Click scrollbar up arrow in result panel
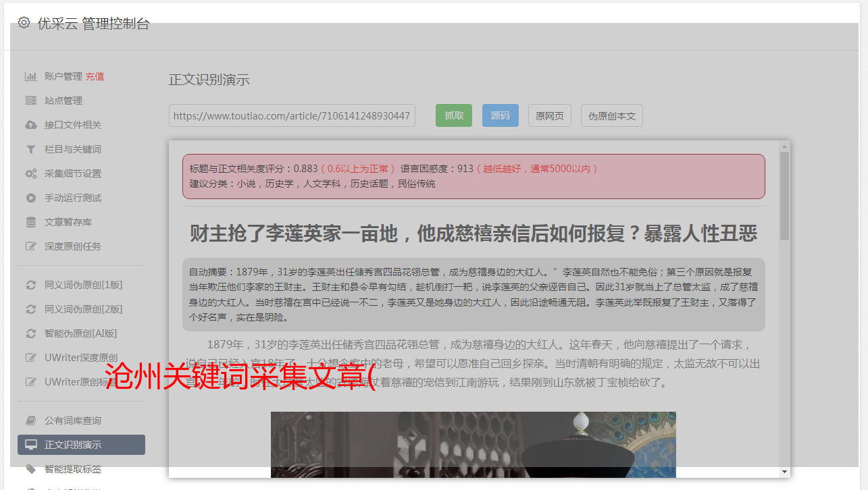 (x=784, y=146)
